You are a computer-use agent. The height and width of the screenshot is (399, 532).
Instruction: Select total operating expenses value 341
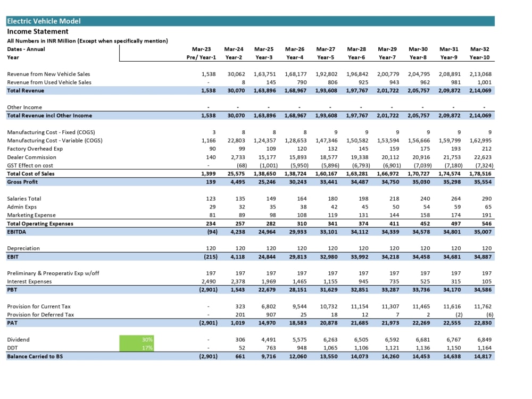pos(333,223)
